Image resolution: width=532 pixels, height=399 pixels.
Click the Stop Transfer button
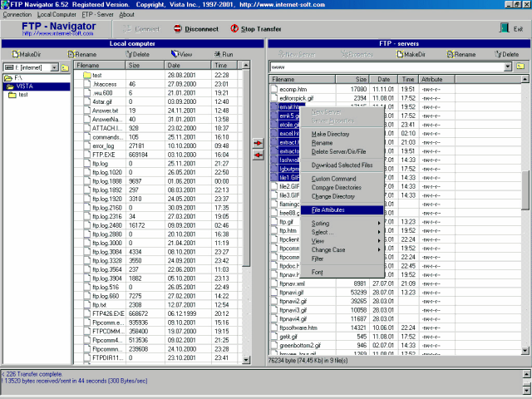tap(256, 29)
